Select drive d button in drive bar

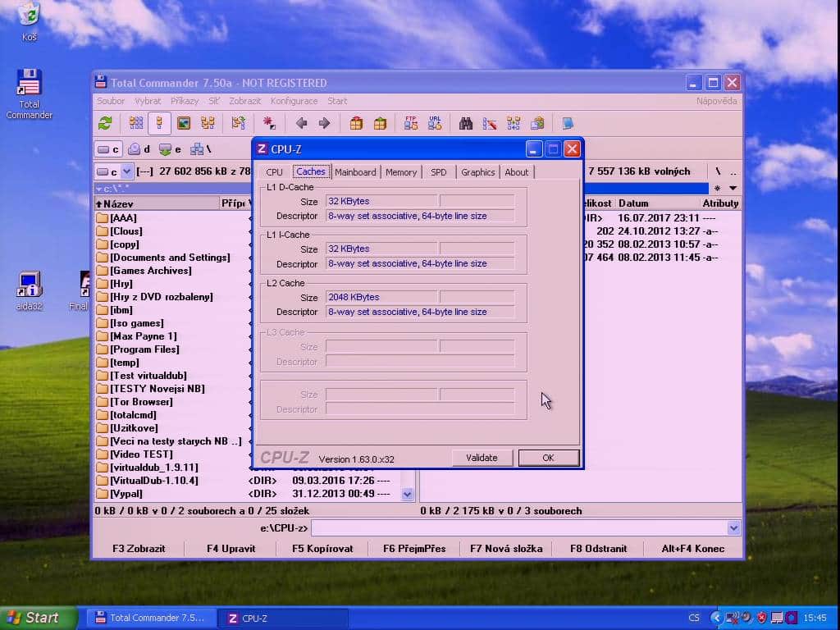pos(139,149)
